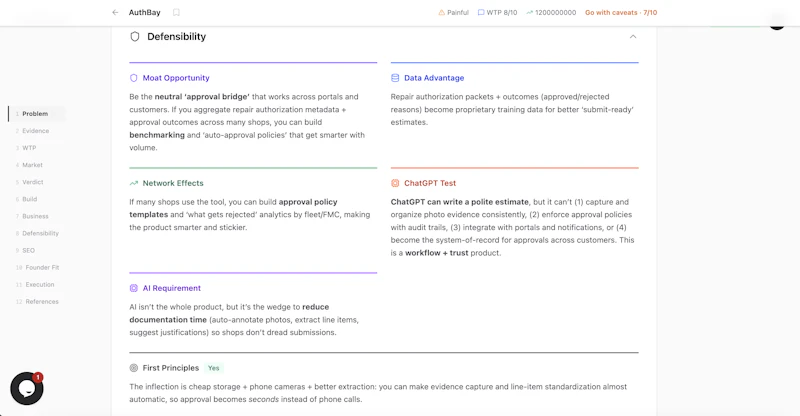Screen dimensions: 800x416
Task: Click the AI Requirement icon
Action: click(134, 288)
